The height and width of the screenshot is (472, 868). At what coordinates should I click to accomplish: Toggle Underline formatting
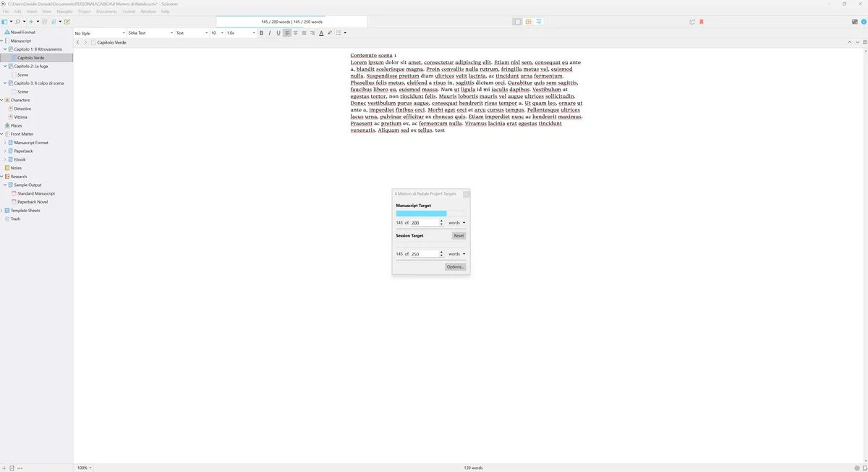pos(278,33)
